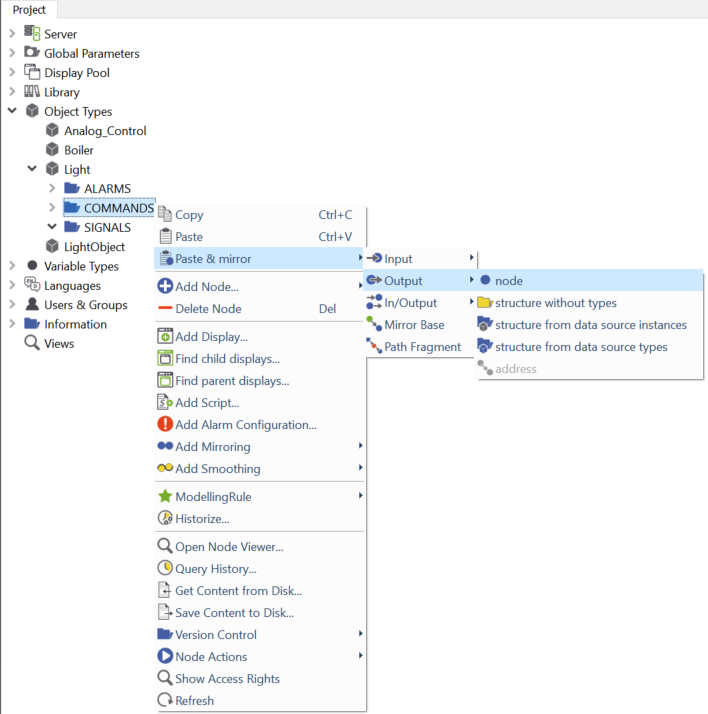
Task: Click the Add Script icon
Action: point(165,403)
